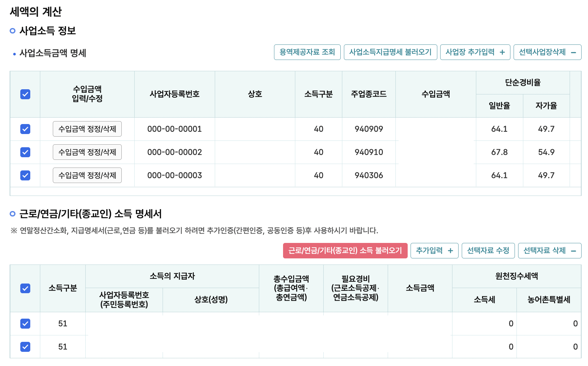Uncheck the second 소득구분 51 row
588x366 pixels.
(x=25, y=347)
